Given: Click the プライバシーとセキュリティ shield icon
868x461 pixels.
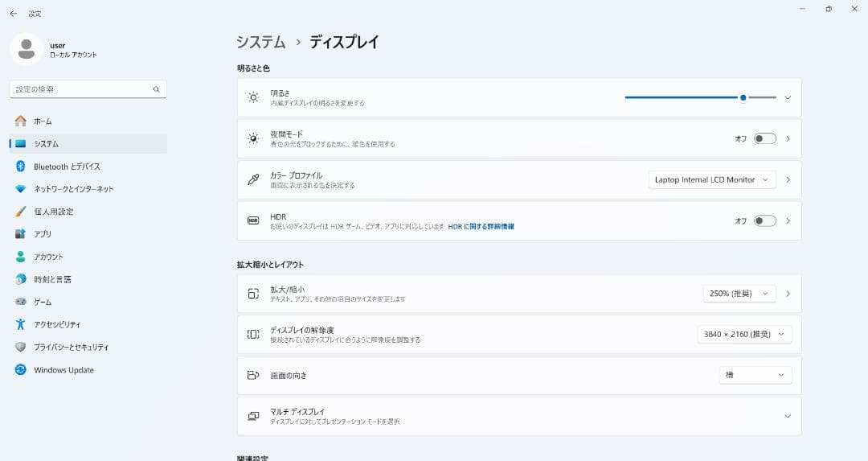Looking at the screenshot, I should [x=21, y=348].
